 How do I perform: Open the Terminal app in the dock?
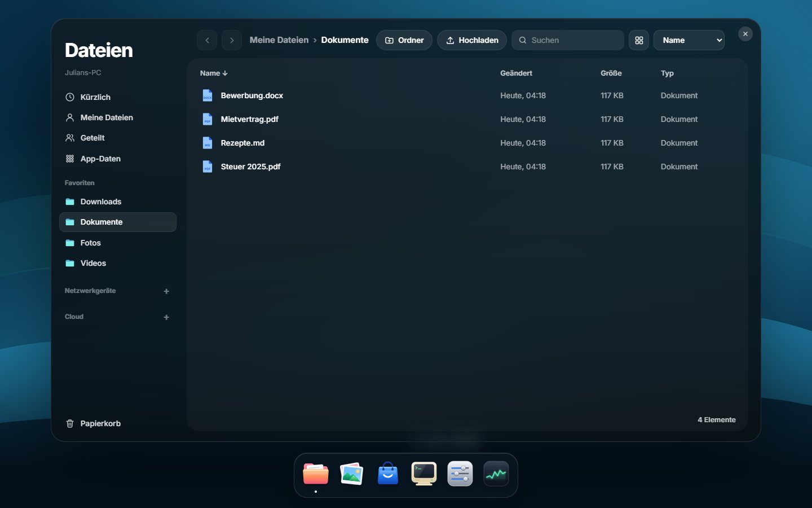(x=424, y=474)
